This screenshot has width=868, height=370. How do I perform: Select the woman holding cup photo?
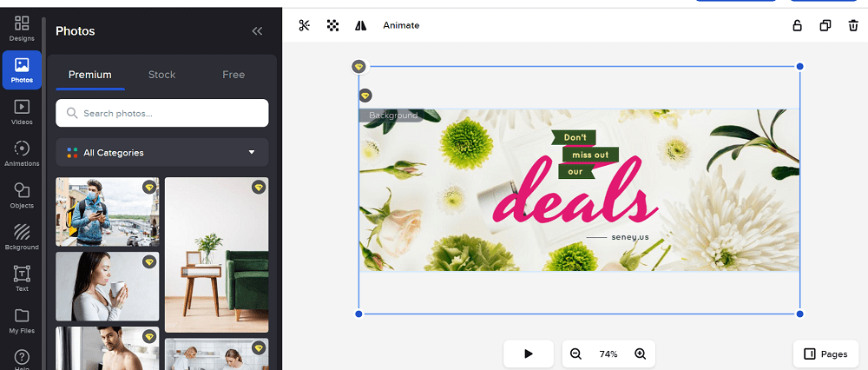[108, 287]
